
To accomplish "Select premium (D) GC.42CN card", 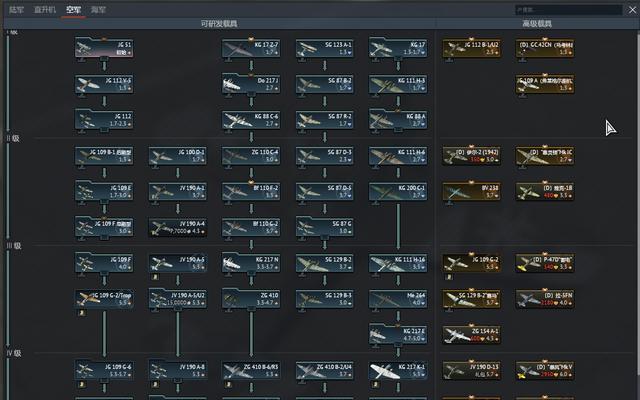I will point(545,48).
